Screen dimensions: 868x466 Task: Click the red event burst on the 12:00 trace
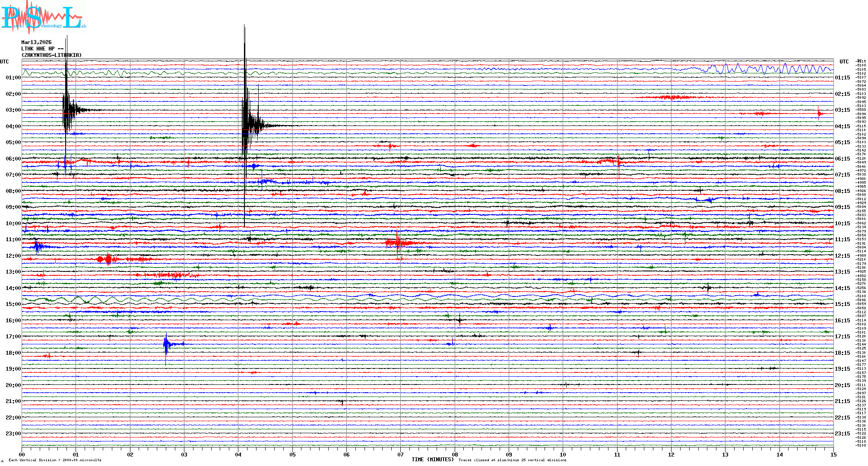click(x=107, y=259)
